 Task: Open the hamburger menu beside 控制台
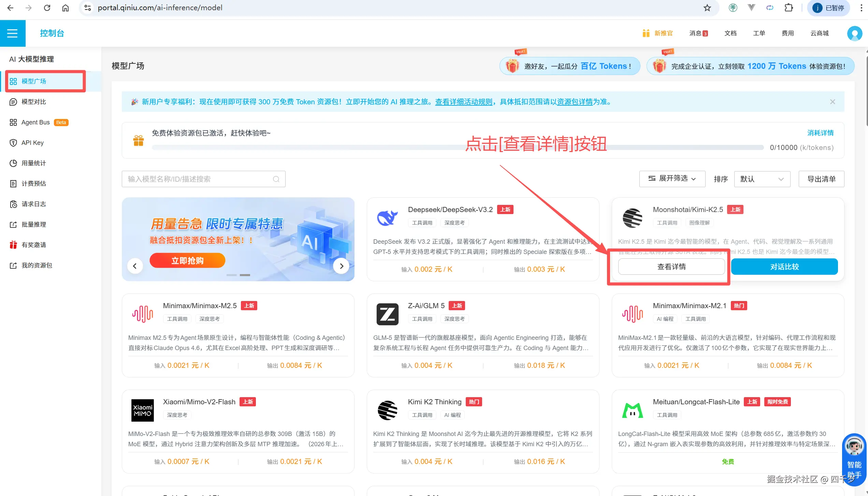pyautogui.click(x=13, y=33)
